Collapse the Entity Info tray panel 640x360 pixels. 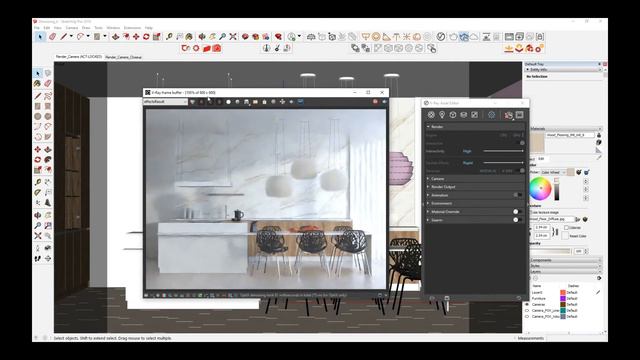563,70
